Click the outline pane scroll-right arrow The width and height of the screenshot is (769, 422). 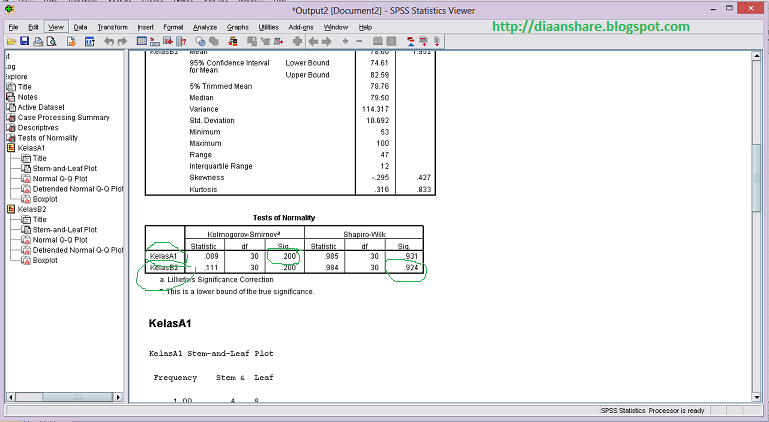[x=118, y=397]
